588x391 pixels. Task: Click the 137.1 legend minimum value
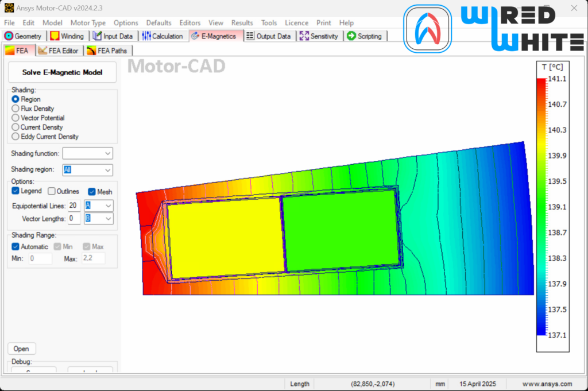pyautogui.click(x=557, y=335)
